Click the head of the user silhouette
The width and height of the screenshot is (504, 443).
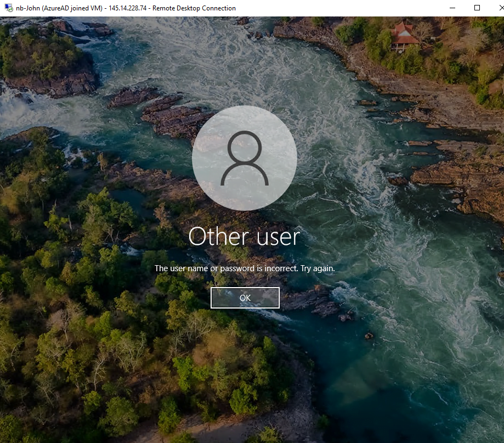click(244, 147)
